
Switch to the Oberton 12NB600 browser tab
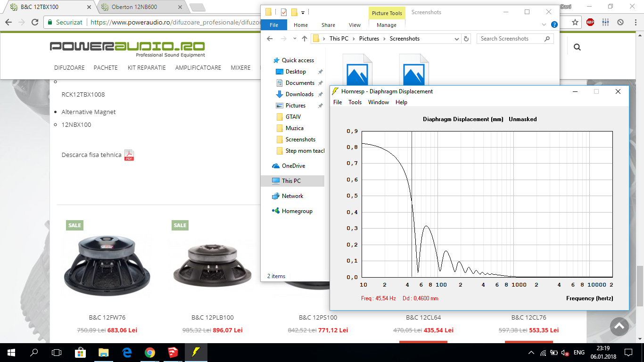pos(141,7)
